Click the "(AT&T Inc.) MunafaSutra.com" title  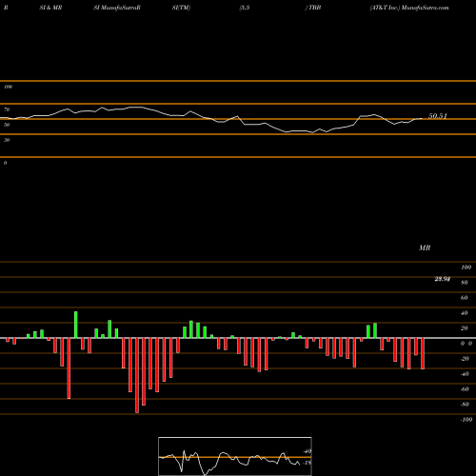[x=409, y=8]
